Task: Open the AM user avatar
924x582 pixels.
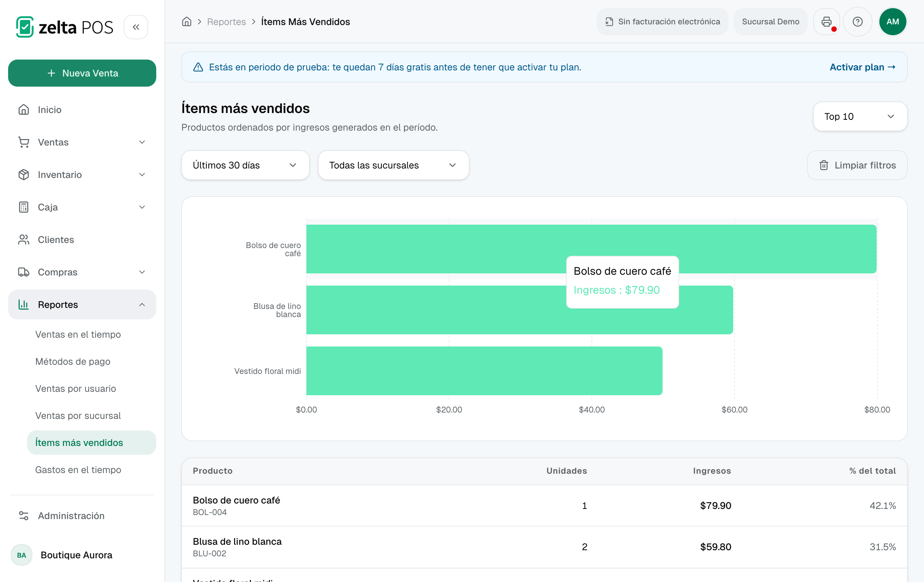Action: point(893,22)
